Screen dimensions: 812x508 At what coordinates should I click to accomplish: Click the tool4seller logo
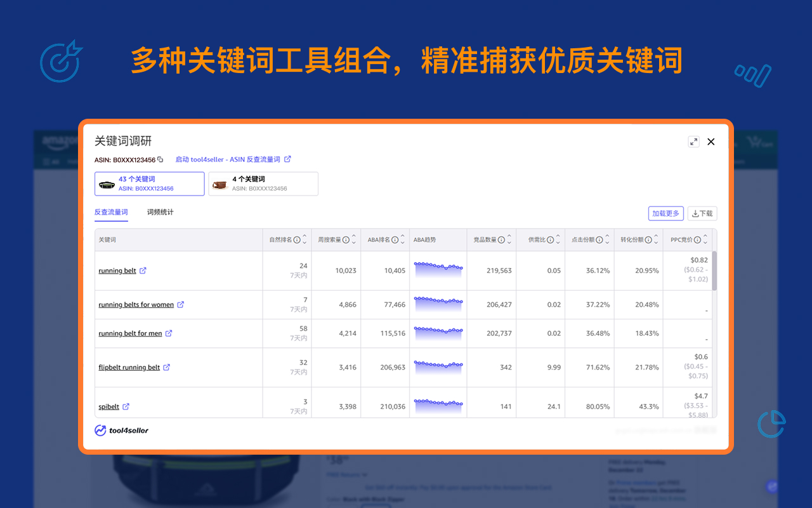pyautogui.click(x=121, y=430)
